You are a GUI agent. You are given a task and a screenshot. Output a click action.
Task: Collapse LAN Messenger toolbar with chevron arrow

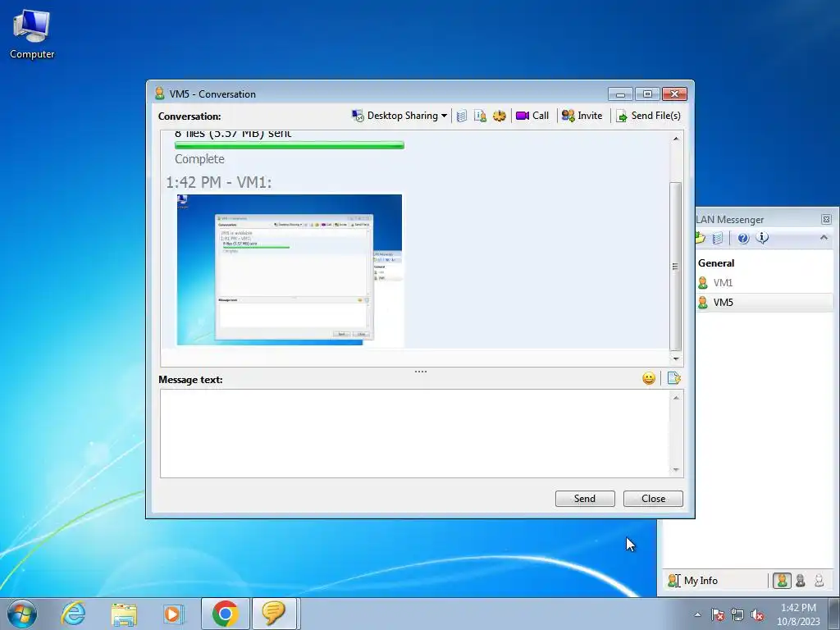[824, 238]
